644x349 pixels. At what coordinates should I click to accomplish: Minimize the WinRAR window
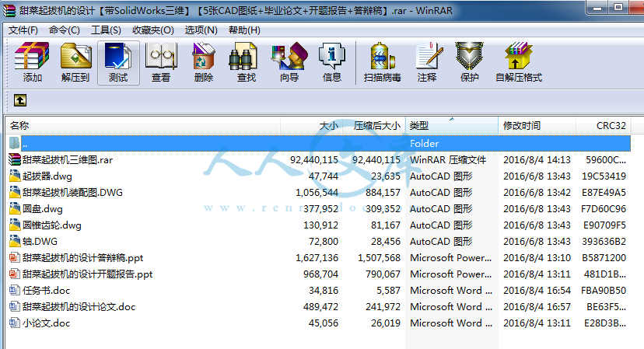pyautogui.click(x=597, y=8)
